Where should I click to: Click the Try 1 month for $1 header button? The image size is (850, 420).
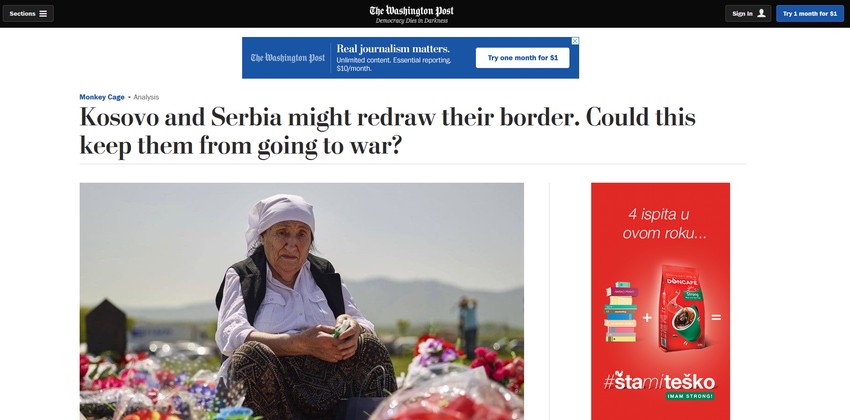[809, 14]
